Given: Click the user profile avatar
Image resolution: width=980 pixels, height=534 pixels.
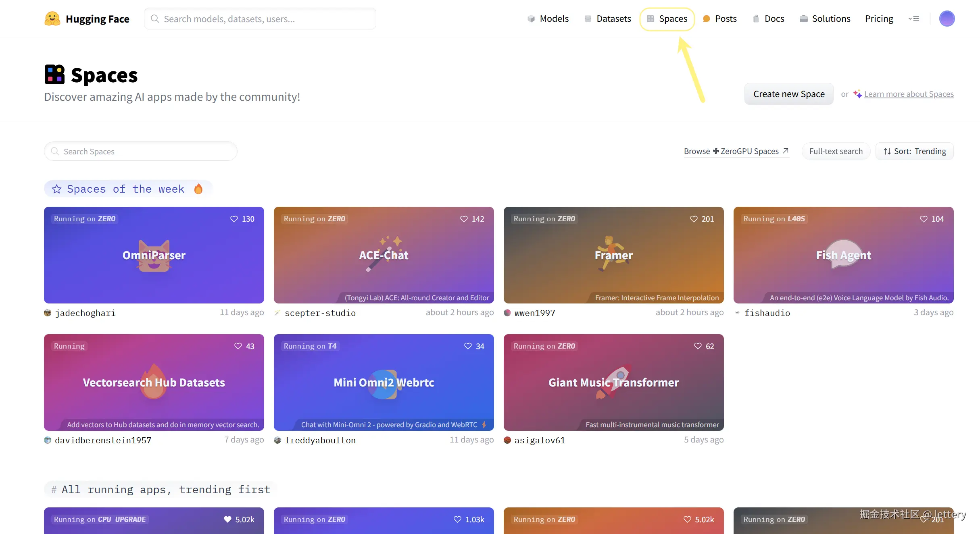Looking at the screenshot, I should point(947,19).
